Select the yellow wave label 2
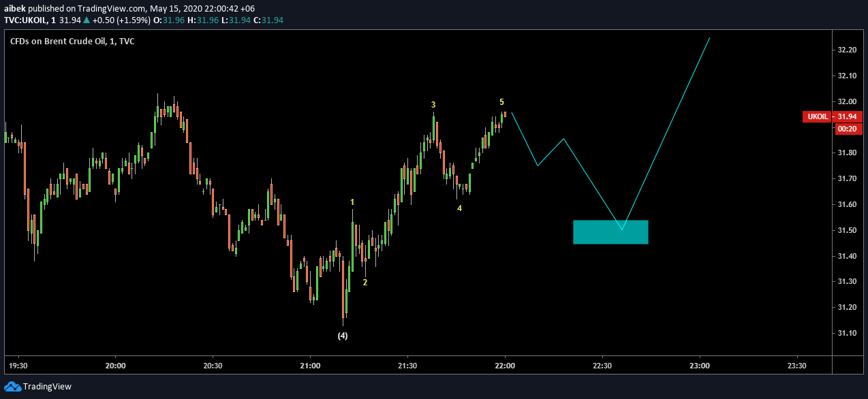 pos(365,283)
